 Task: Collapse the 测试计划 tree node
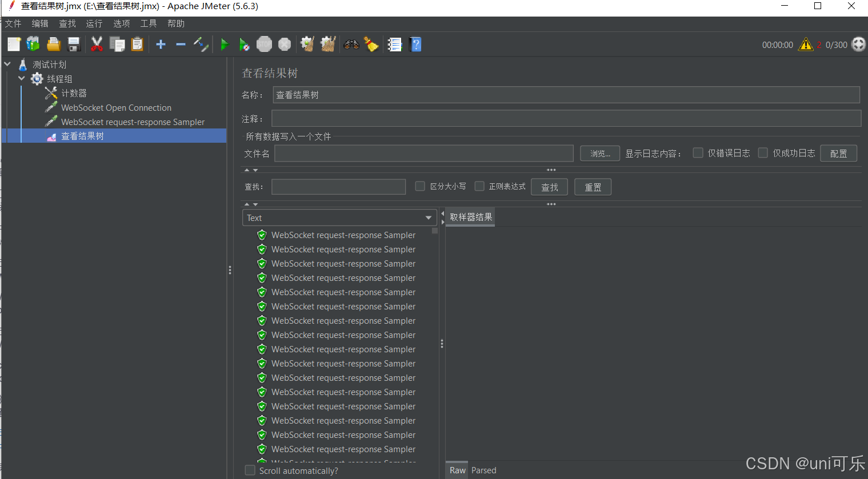7,64
